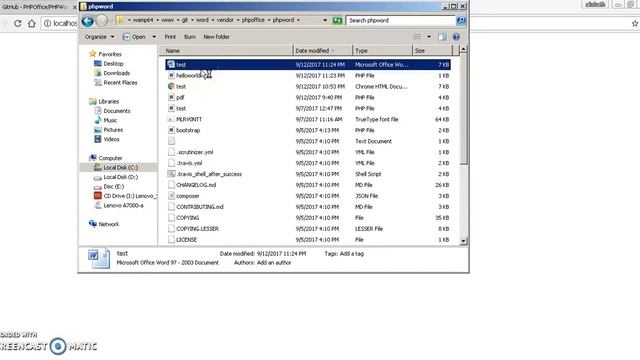Select the .travis.yml file
640x360 pixels.
pyautogui.click(x=308, y=163)
